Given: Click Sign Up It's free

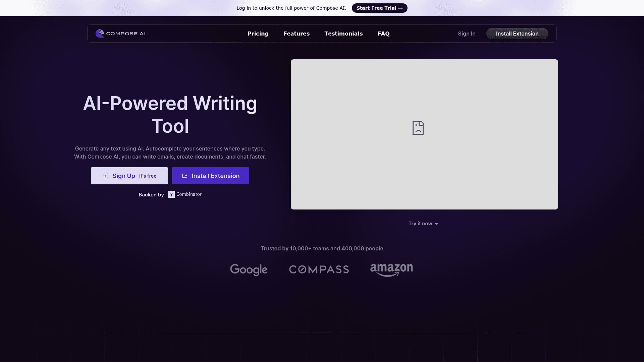Looking at the screenshot, I should click(x=129, y=176).
